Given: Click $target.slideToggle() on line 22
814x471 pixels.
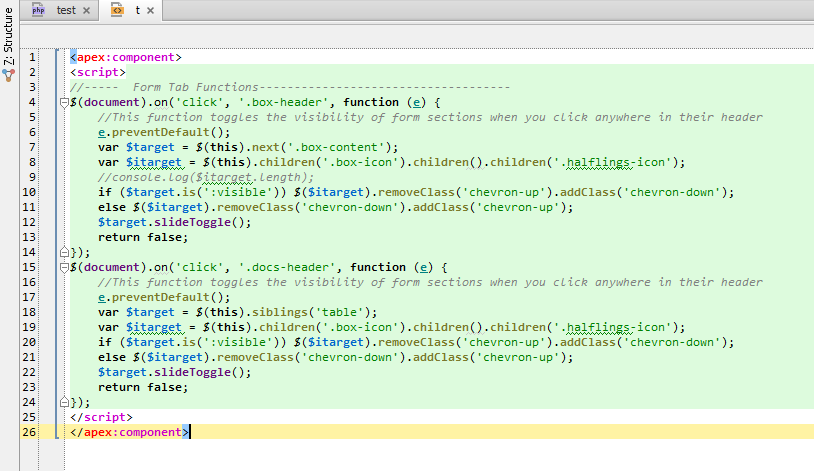Looking at the screenshot, I should pyautogui.click(x=174, y=372).
